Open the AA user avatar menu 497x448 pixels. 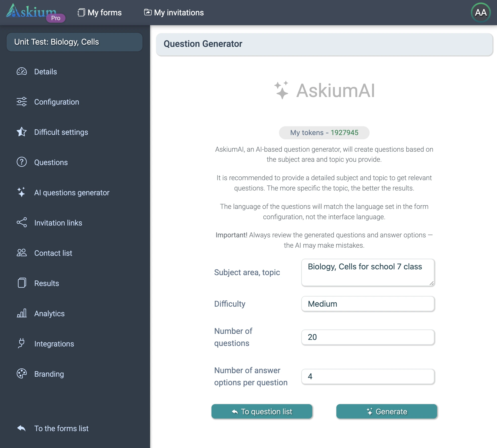(x=481, y=13)
